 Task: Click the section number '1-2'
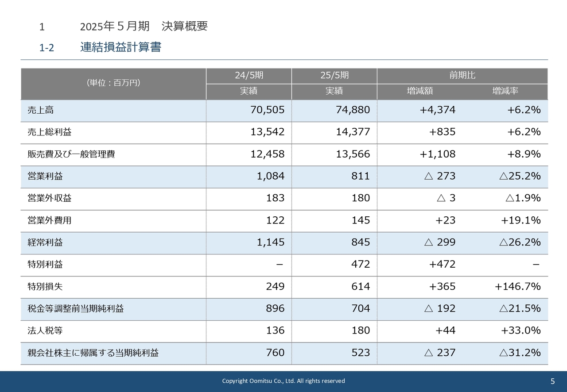pos(47,48)
